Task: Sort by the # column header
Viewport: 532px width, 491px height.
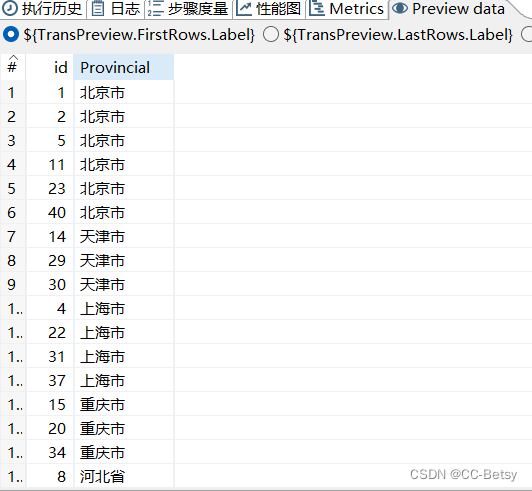Action: click(13, 67)
